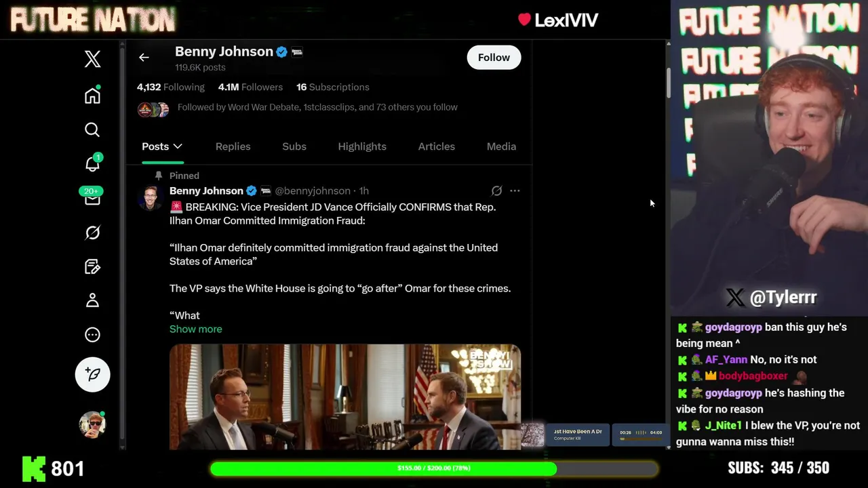Click the X icon beside @Tylerrr

734,297
